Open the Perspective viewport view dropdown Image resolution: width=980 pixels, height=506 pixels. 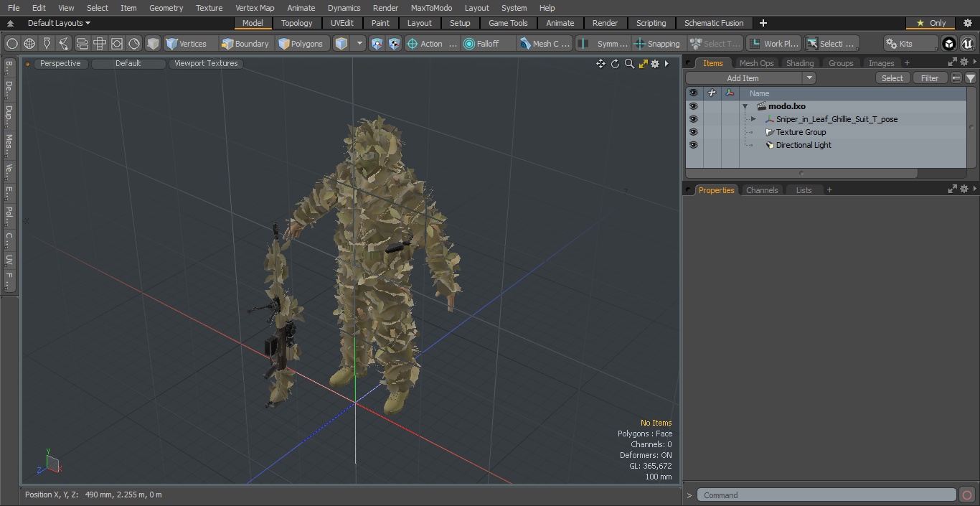point(60,63)
